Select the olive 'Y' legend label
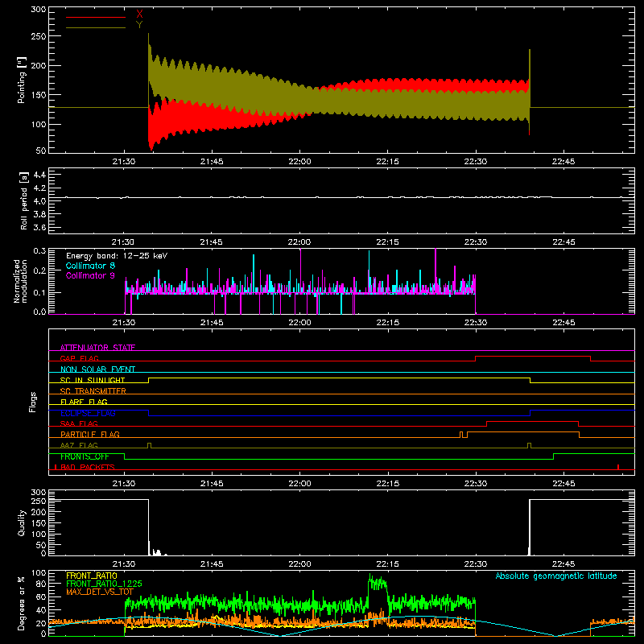This screenshot has width=644, height=644. tap(139, 25)
